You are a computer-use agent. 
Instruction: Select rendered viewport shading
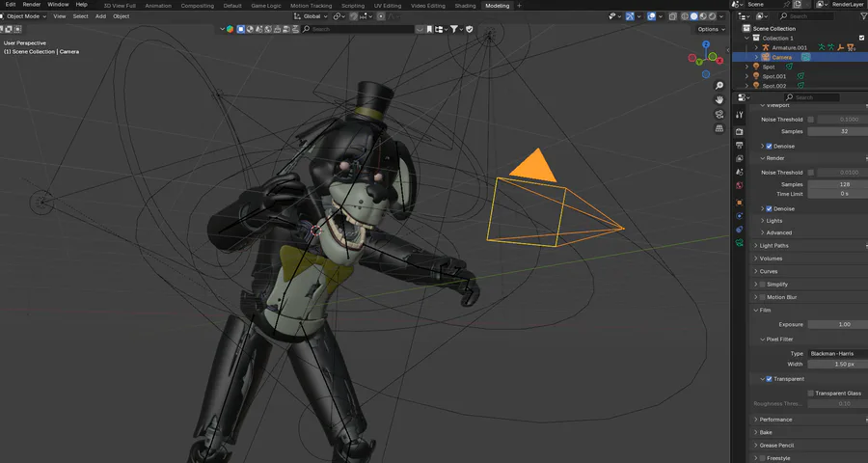click(x=712, y=16)
